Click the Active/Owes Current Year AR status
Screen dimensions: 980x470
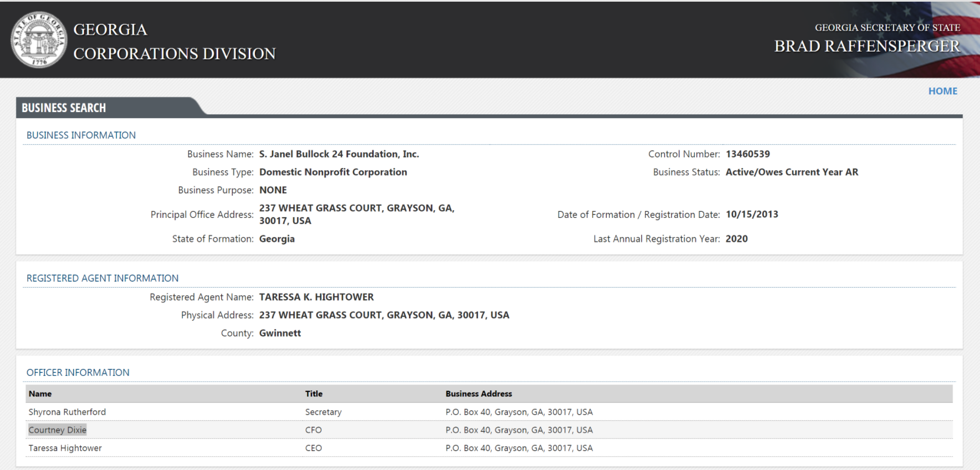[792, 172]
